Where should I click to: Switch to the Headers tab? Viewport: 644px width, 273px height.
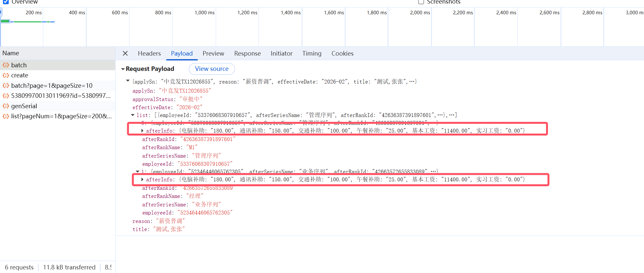(x=149, y=54)
